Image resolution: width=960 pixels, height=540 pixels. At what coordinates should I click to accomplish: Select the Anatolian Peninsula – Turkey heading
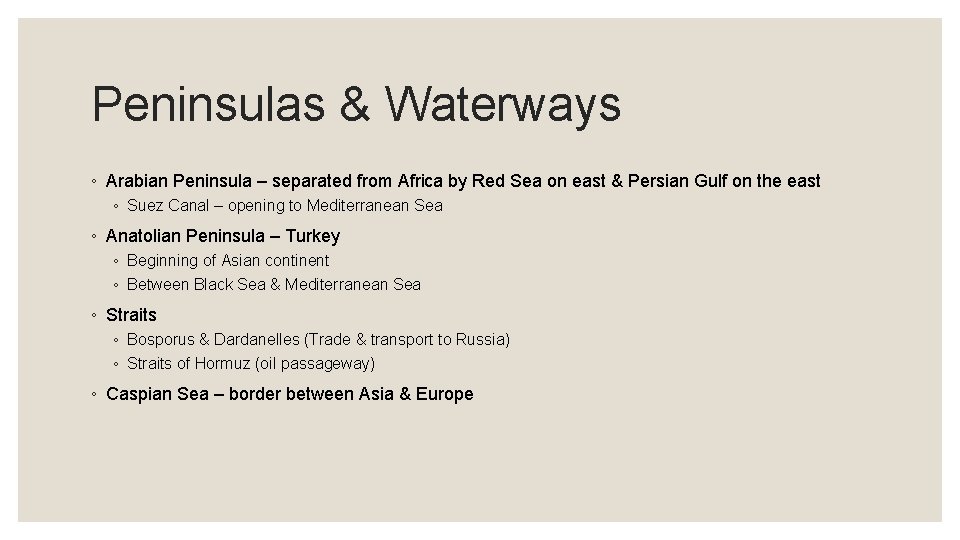223,236
